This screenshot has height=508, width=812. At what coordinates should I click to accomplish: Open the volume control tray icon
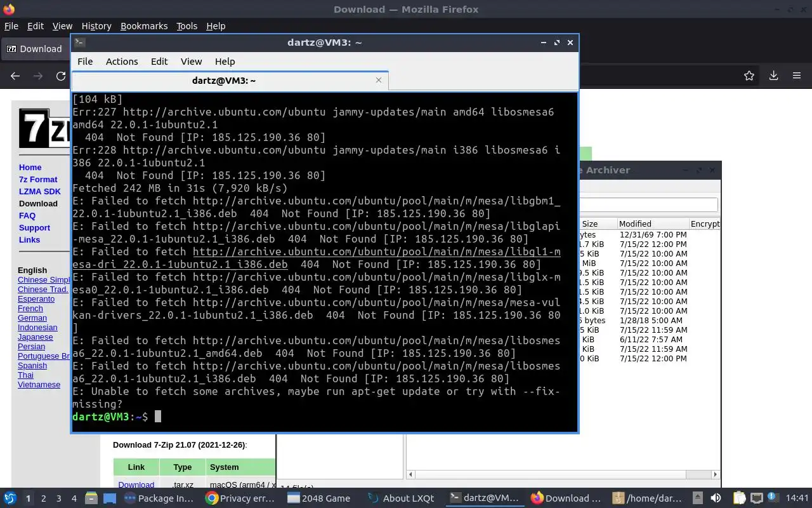(716, 498)
